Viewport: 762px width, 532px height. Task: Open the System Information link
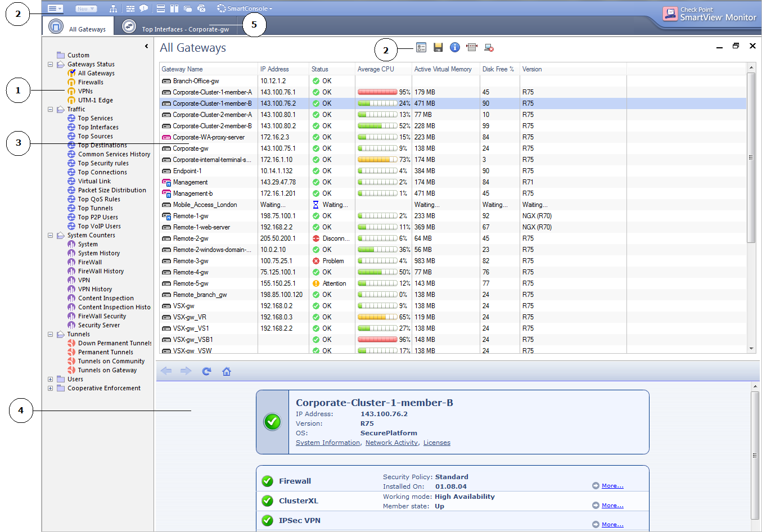point(328,443)
